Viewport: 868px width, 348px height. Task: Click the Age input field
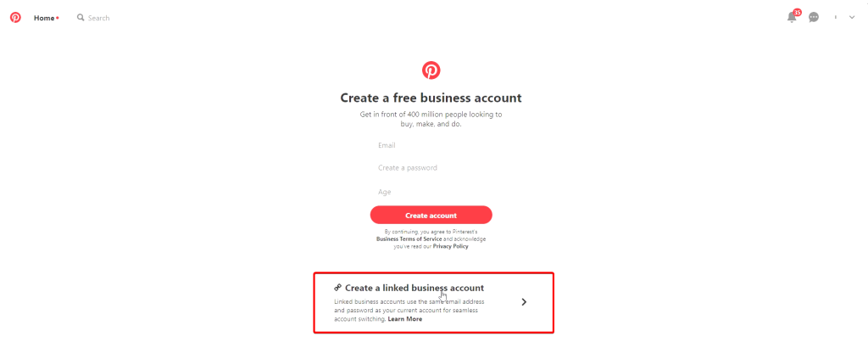431,192
